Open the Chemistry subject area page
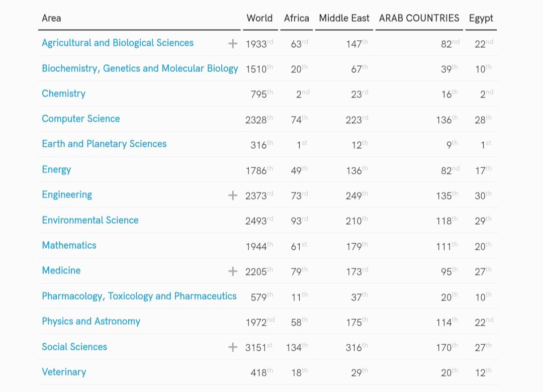 [63, 93]
